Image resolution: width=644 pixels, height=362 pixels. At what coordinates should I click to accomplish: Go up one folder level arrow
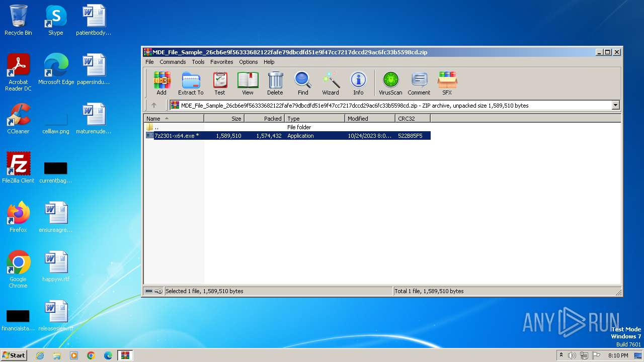[x=154, y=105]
